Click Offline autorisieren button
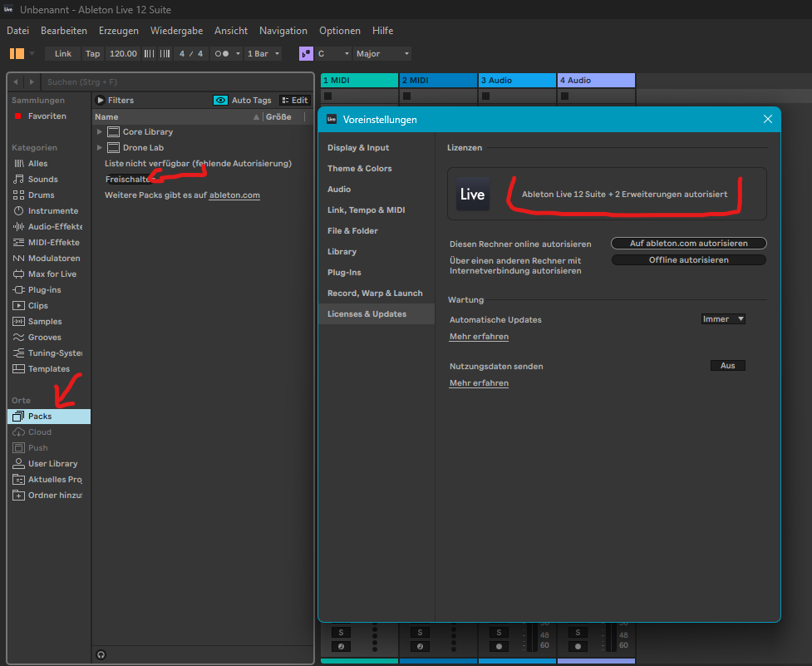This screenshot has width=812, height=666. point(689,260)
